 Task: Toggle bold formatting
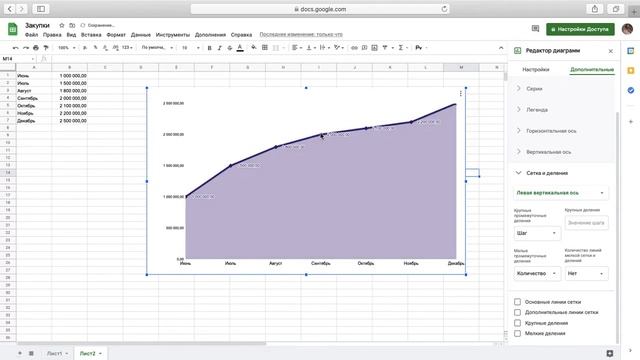pos(209,48)
